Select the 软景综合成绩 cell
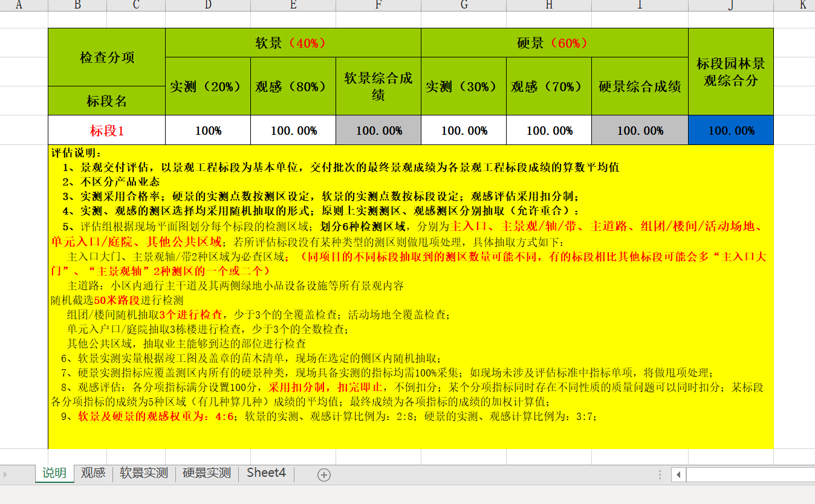 pyautogui.click(x=378, y=86)
